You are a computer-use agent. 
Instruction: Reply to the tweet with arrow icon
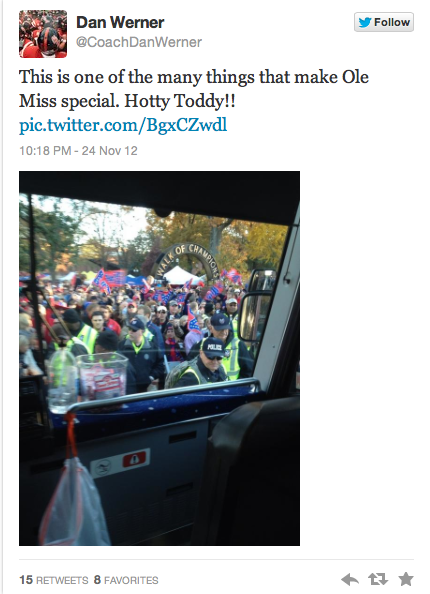(350, 579)
